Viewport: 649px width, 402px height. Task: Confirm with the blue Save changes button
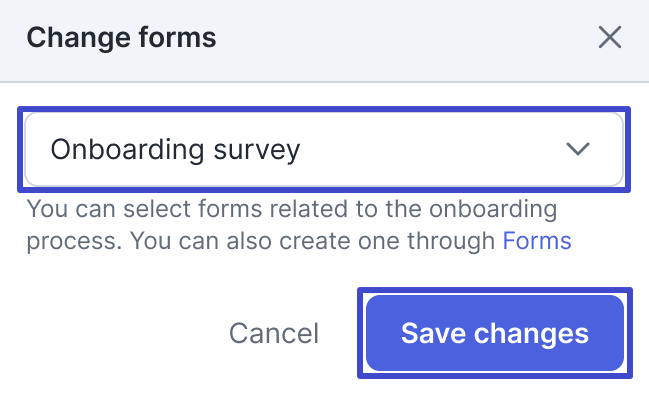(x=495, y=333)
